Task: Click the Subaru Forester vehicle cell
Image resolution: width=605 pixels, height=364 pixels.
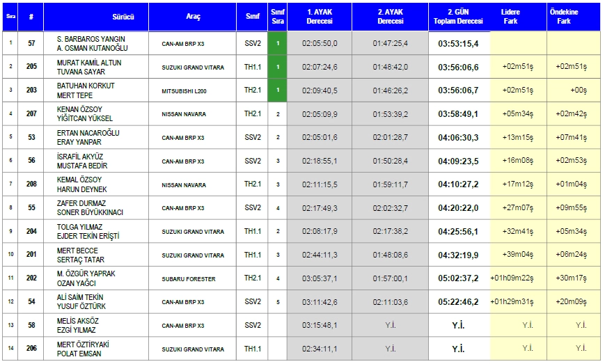Action: pos(193,279)
